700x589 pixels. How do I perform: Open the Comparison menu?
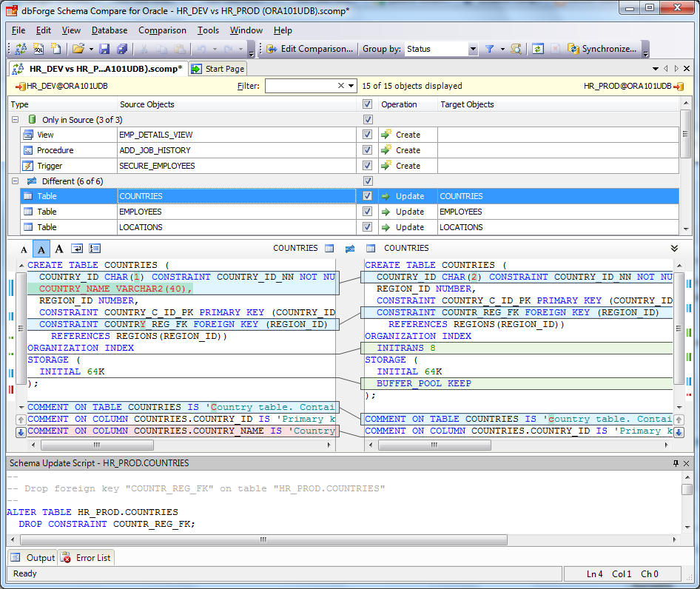click(x=162, y=30)
